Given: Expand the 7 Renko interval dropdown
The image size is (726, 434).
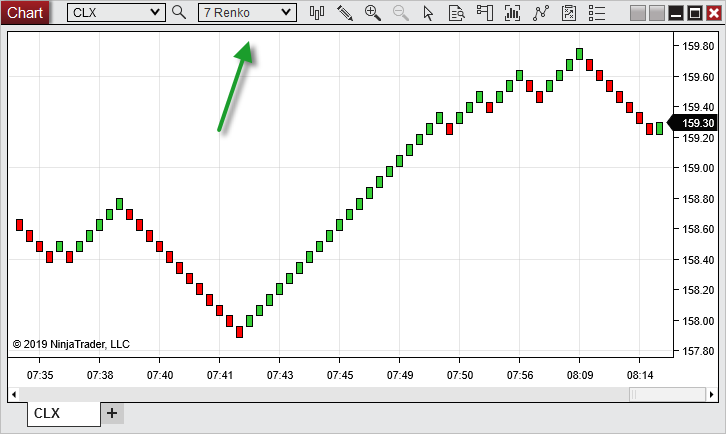Looking at the screenshot, I should click(287, 13).
